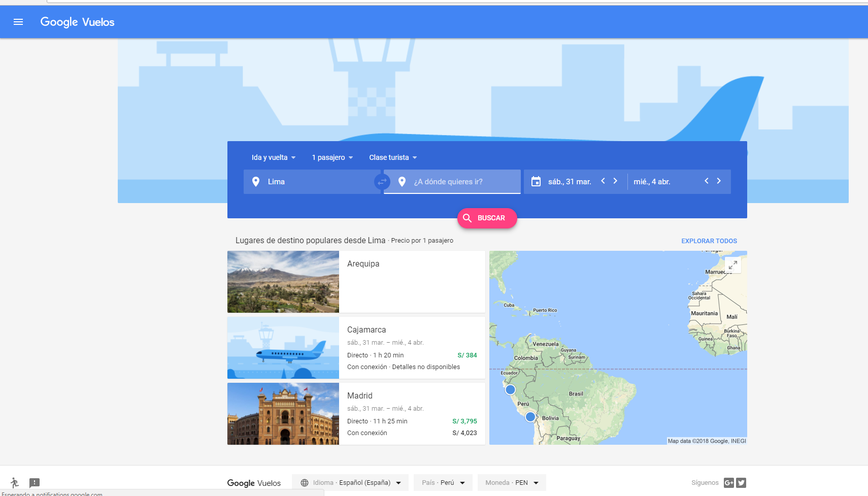Click the S/ 384 Cajamarca price

pos(467,355)
